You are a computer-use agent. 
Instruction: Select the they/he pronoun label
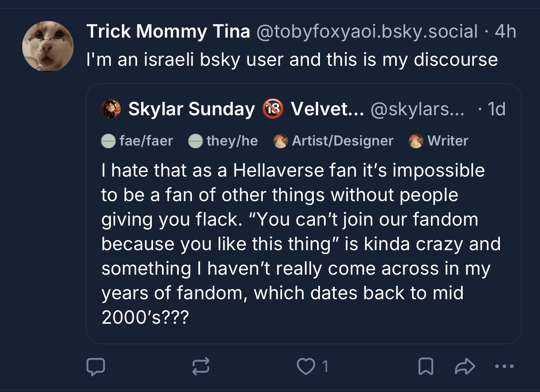click(223, 141)
